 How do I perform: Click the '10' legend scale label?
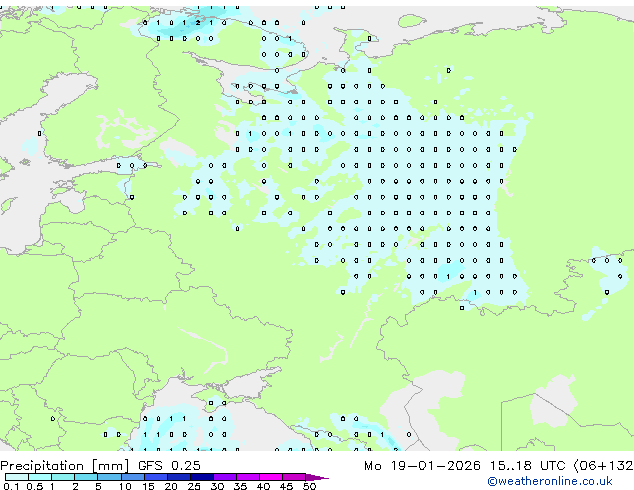pos(125,486)
